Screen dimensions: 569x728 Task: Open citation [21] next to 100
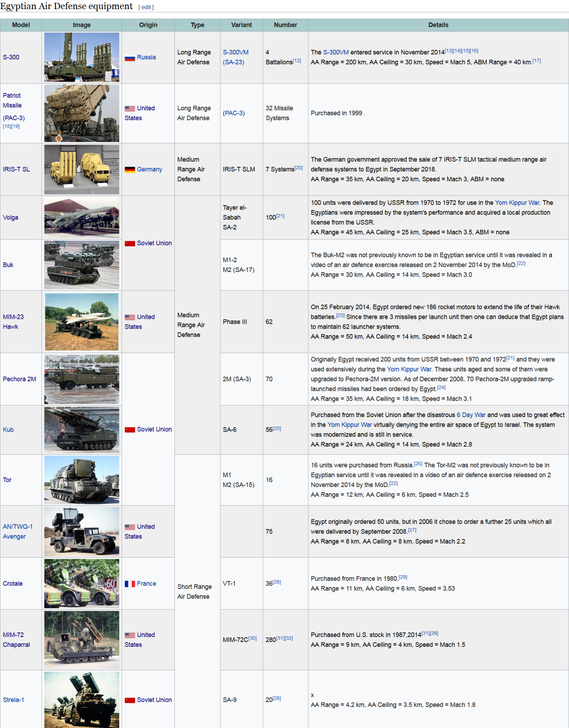point(280,216)
